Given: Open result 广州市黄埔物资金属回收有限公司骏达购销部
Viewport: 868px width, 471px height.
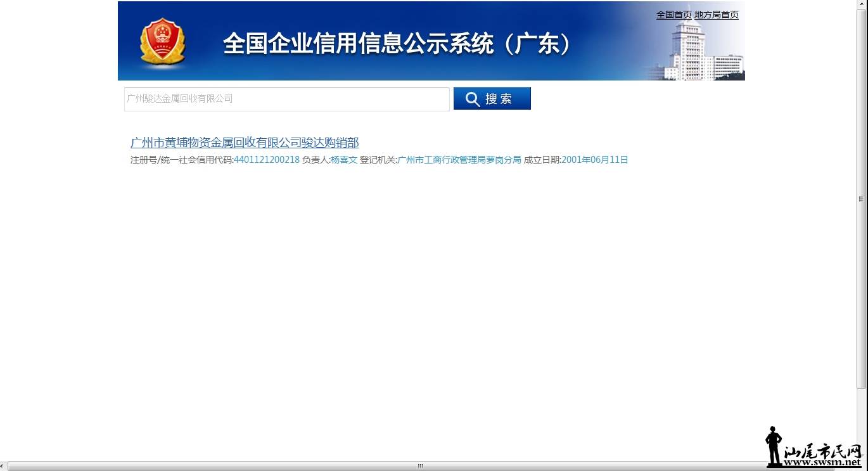Looking at the screenshot, I should [245, 143].
